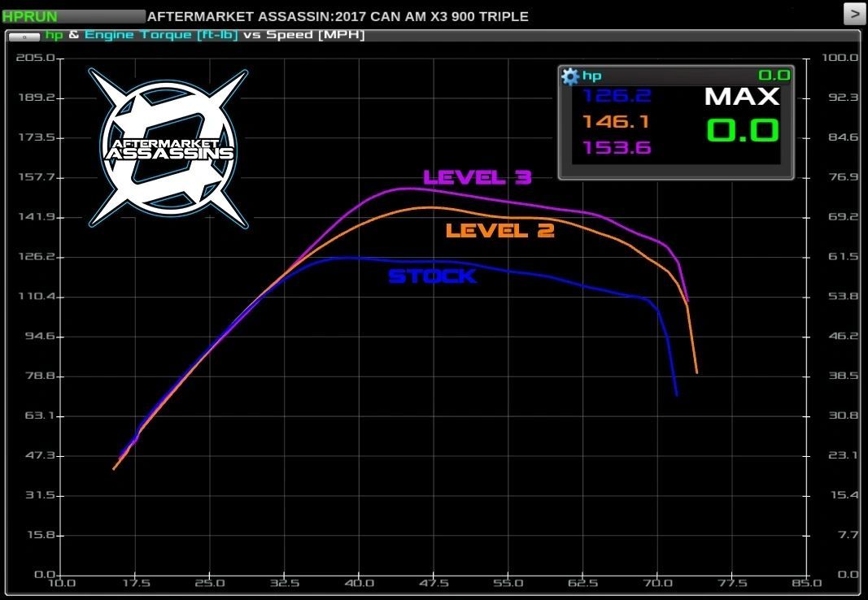
Task: Select the blue 126.2 hp value
Action: tap(616, 96)
